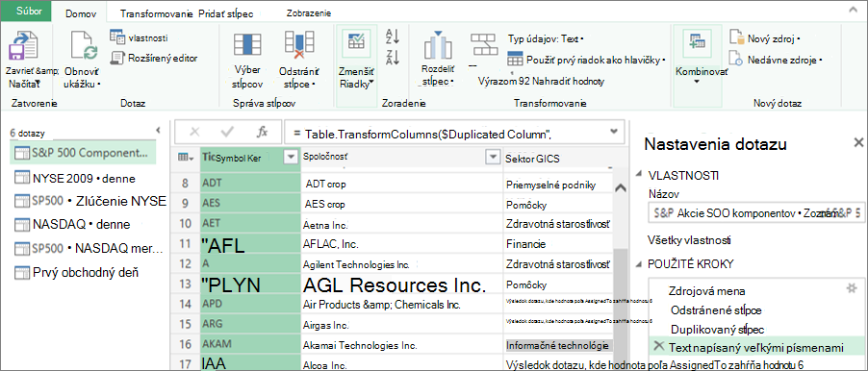The image size is (868, 371).
Task: Click the Informačné technológie cell
Action: 558,346
